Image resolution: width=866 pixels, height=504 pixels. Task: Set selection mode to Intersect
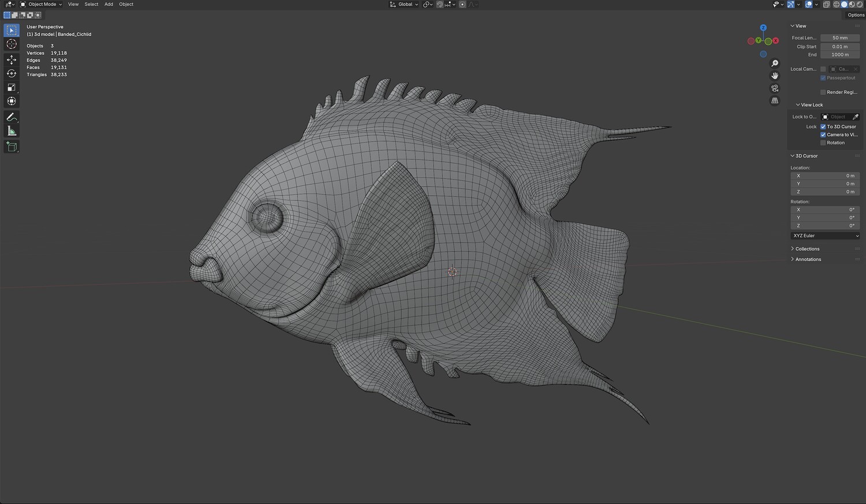click(38, 15)
